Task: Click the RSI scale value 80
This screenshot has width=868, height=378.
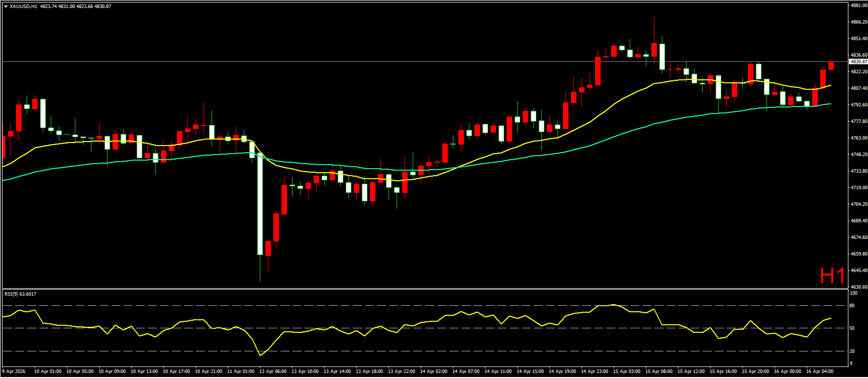Action: pos(852,305)
